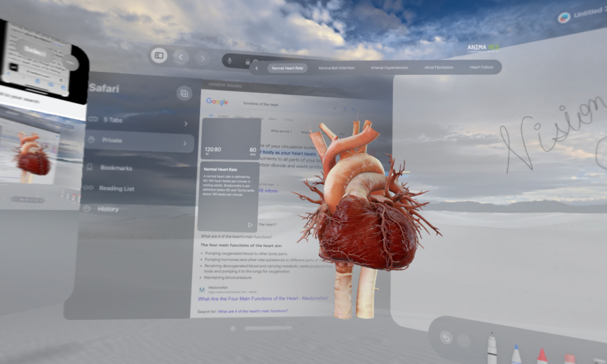Open the More dropdown in Google result filters
This screenshot has height=364, width=607.
(290, 119)
